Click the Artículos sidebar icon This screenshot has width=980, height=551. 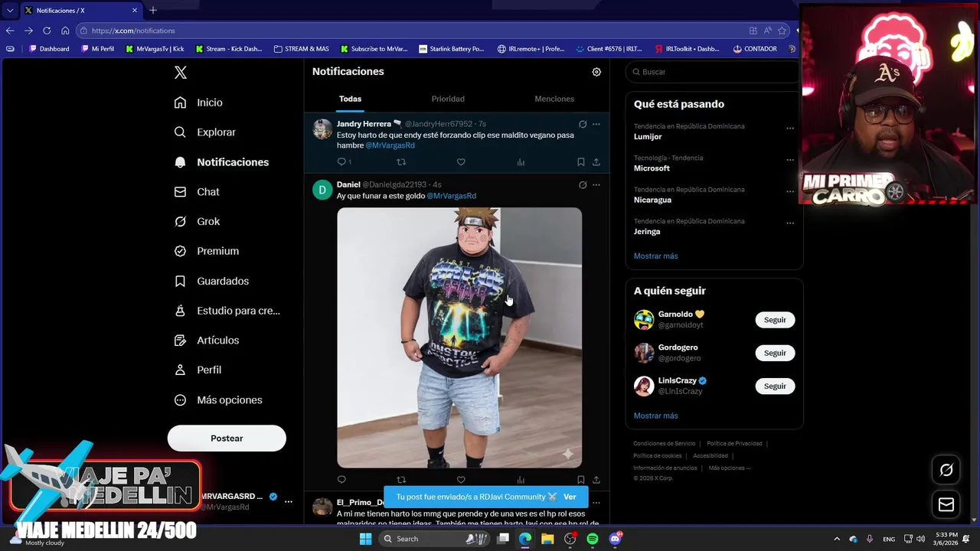click(x=180, y=341)
